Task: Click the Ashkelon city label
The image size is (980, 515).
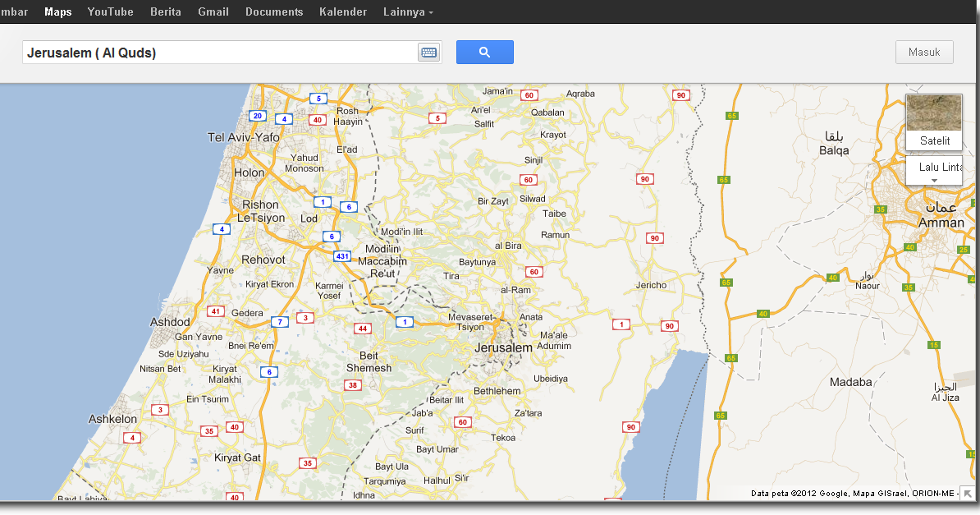Action: [x=112, y=419]
